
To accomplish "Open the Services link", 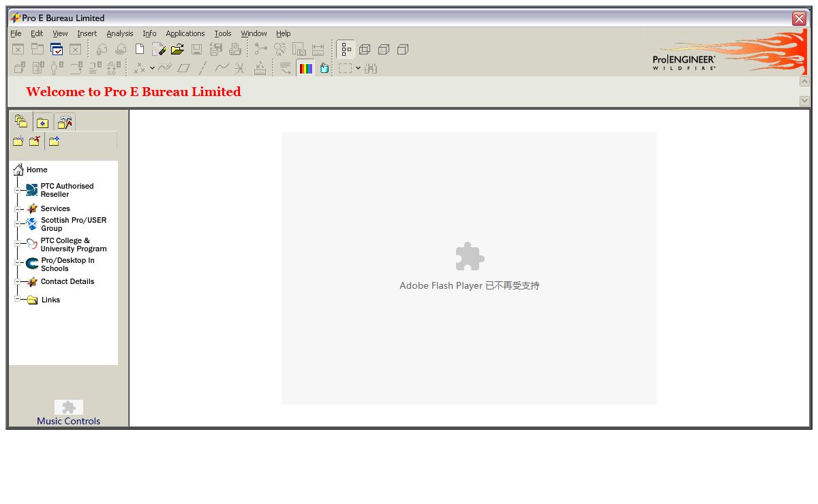I will [55, 208].
